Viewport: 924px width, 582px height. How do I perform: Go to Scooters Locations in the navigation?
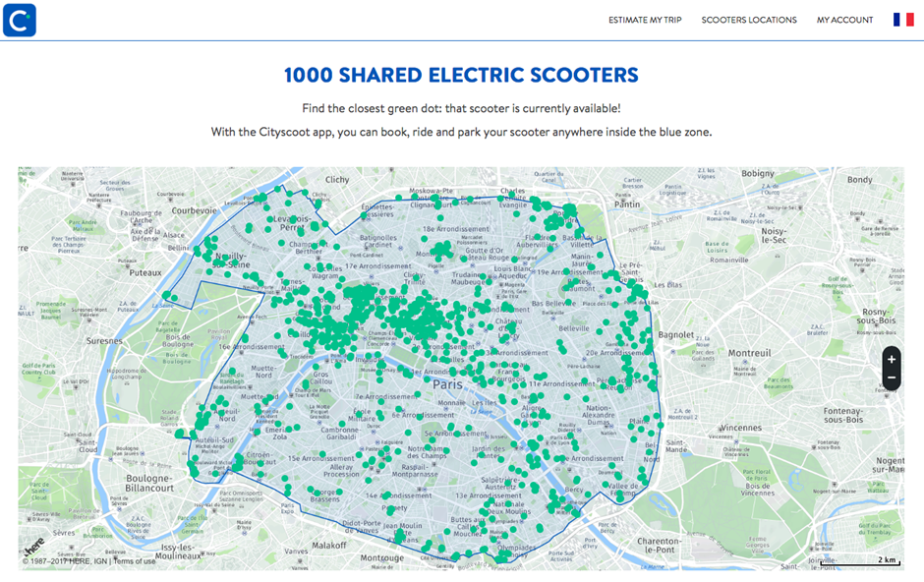(x=749, y=20)
